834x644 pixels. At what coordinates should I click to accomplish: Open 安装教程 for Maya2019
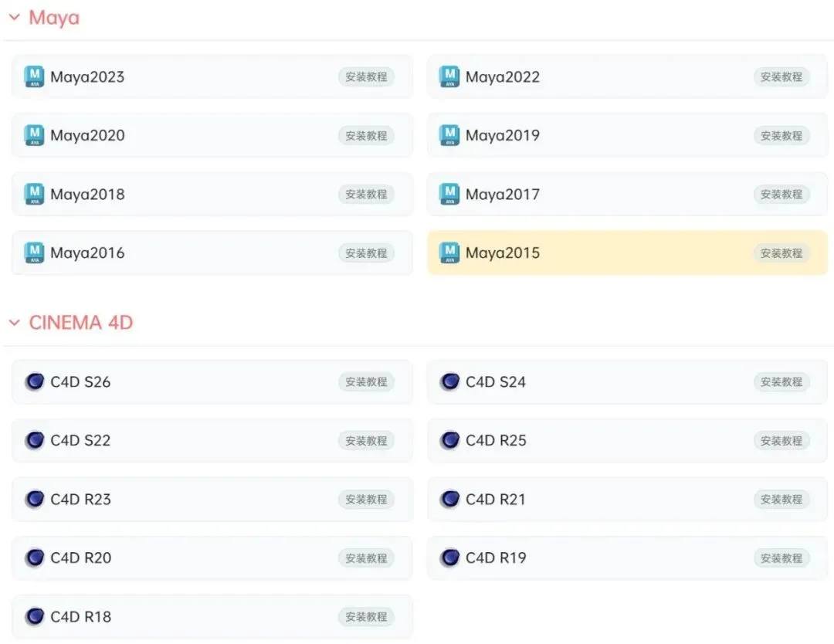tap(781, 136)
